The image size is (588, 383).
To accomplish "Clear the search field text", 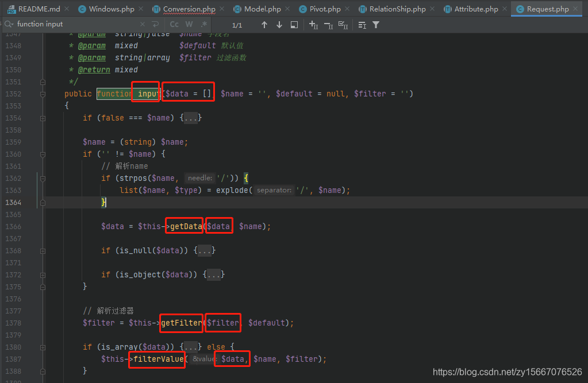I will coord(143,24).
